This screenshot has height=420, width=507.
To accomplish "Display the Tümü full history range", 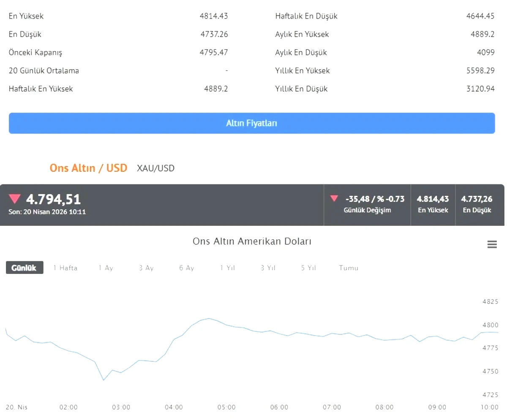I will pyautogui.click(x=349, y=268).
